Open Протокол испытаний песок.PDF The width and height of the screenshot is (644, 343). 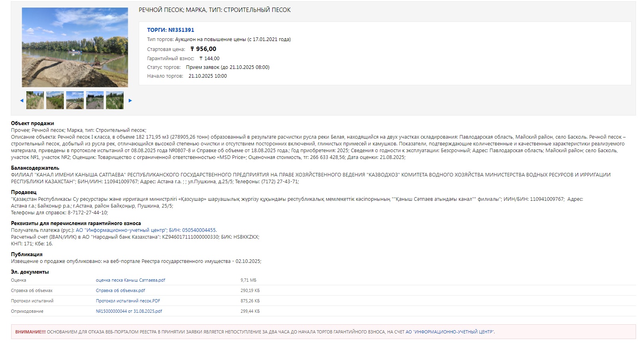(128, 301)
